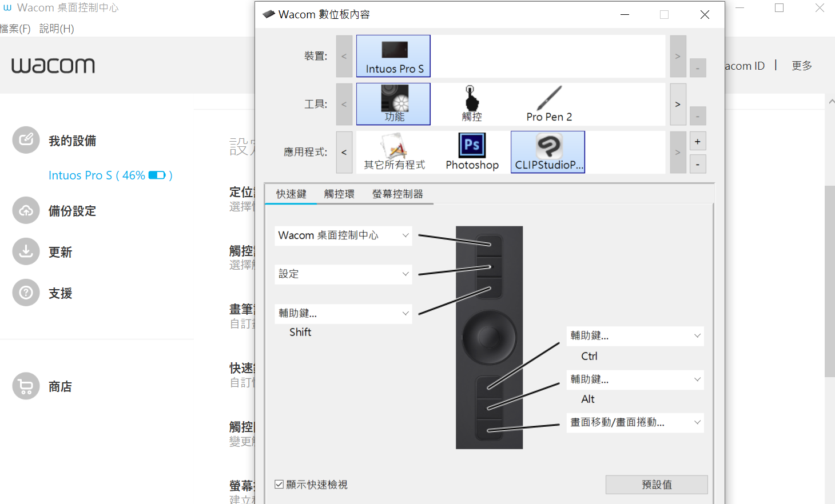Select the Intuos Pro S device icon
835x504 pixels.
click(393, 56)
